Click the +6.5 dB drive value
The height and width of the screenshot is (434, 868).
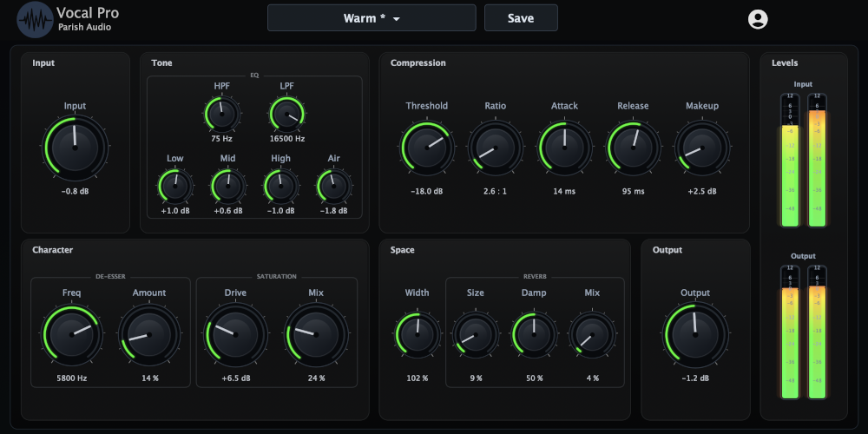pos(235,378)
